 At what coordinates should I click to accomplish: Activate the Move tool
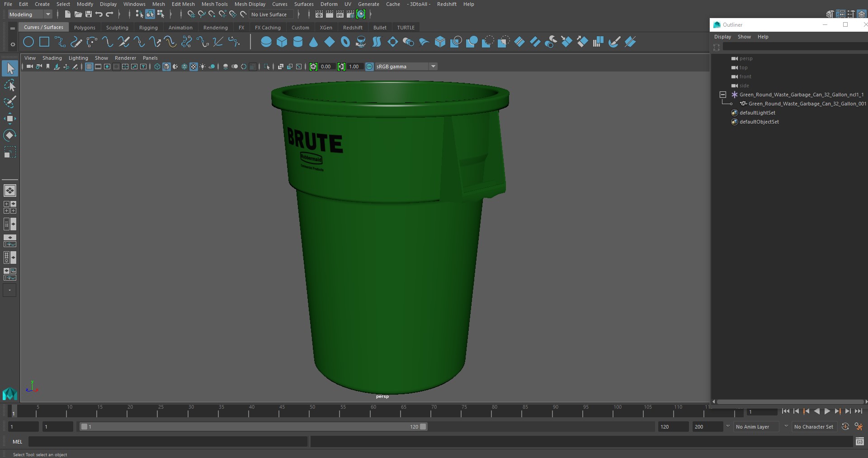[10, 119]
